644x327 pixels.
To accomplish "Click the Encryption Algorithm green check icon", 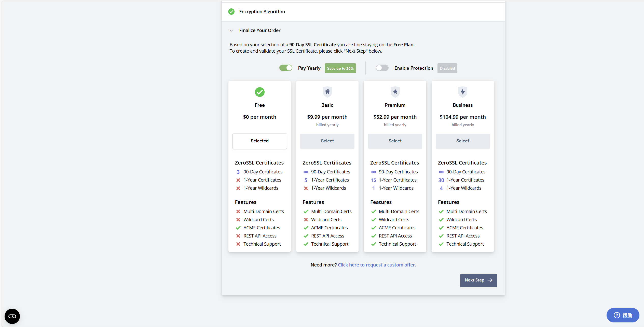I will click(231, 12).
